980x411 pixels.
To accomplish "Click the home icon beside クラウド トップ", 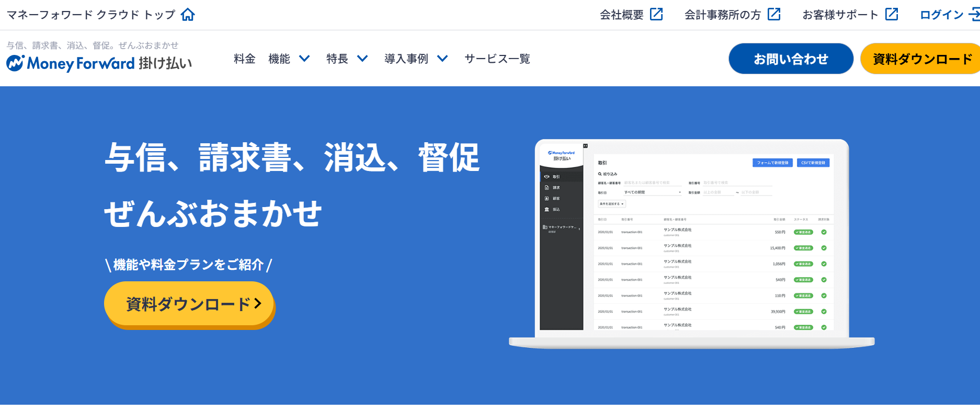I will (188, 15).
